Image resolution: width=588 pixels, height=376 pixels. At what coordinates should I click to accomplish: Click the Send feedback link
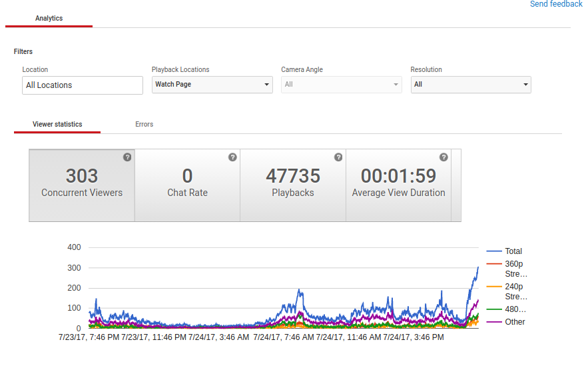556,5
